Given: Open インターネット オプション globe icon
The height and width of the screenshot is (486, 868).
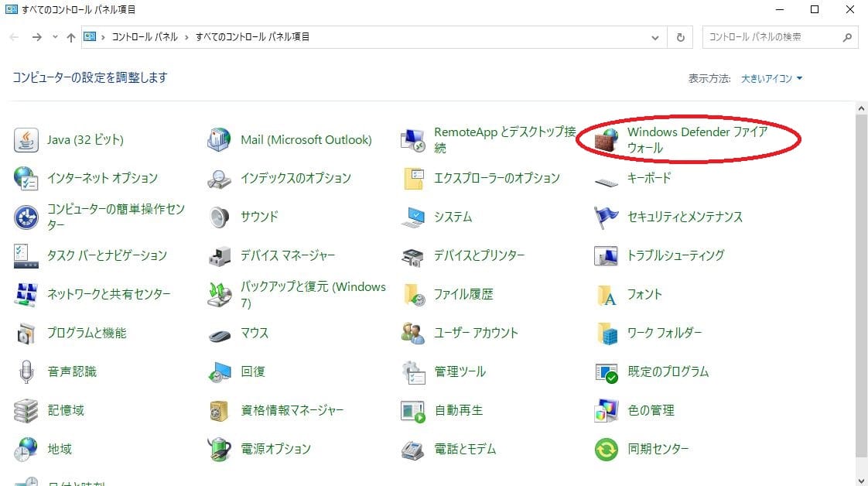Looking at the screenshot, I should click(26, 178).
